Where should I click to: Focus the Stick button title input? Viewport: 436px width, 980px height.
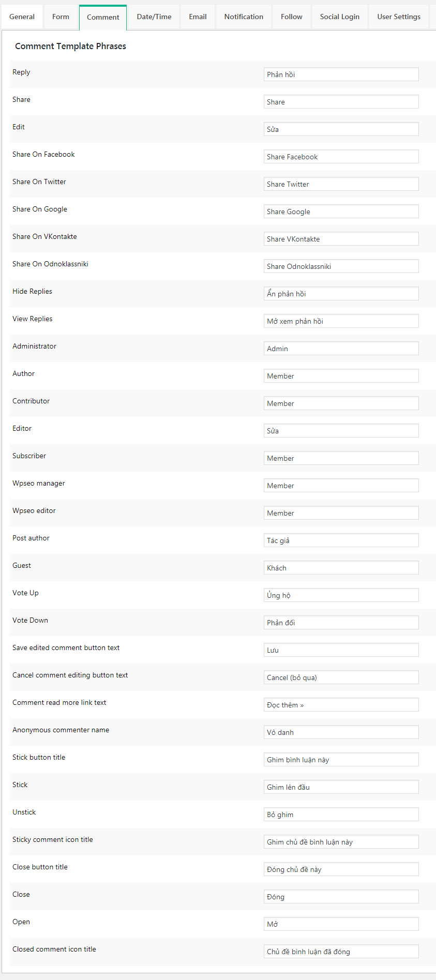(341, 760)
